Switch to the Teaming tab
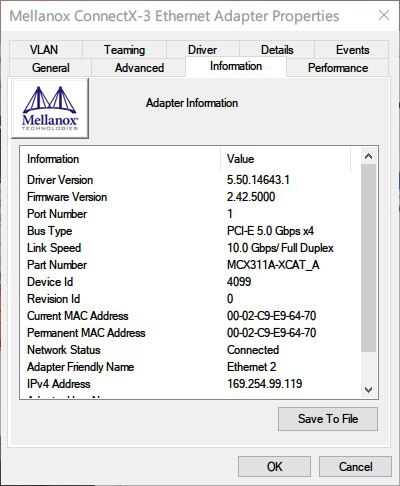This screenshot has width=400, height=486. [124, 50]
